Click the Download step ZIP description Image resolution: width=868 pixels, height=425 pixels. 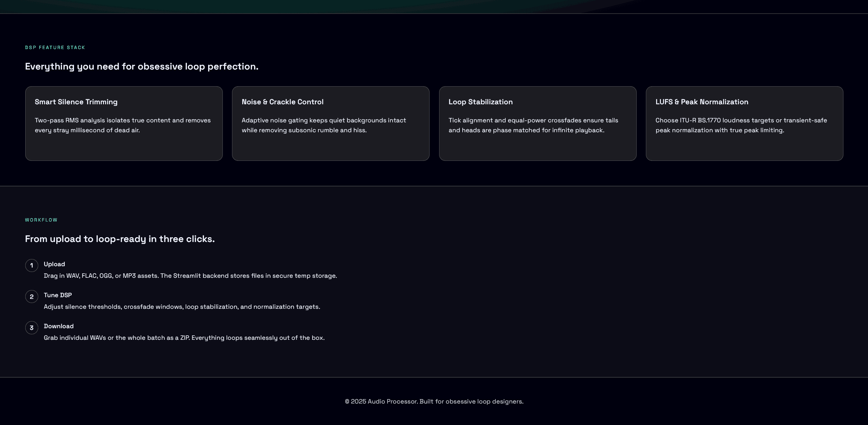coord(184,338)
